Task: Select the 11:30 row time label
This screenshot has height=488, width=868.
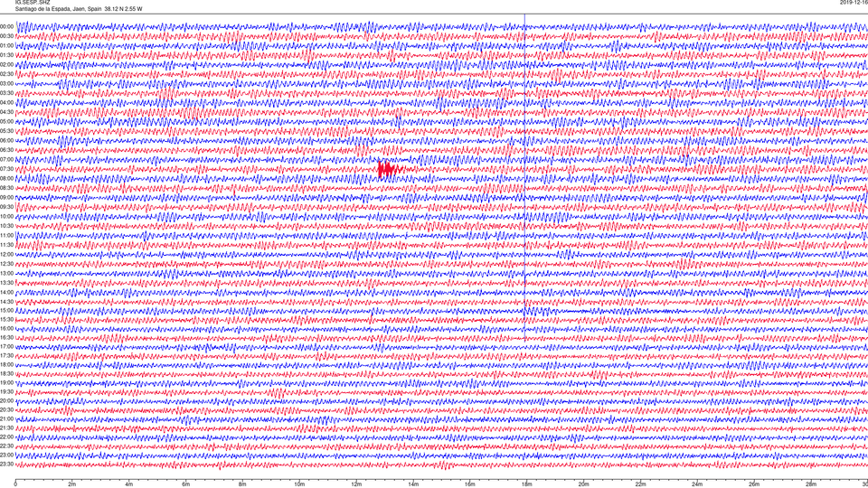Action: click(x=6, y=245)
